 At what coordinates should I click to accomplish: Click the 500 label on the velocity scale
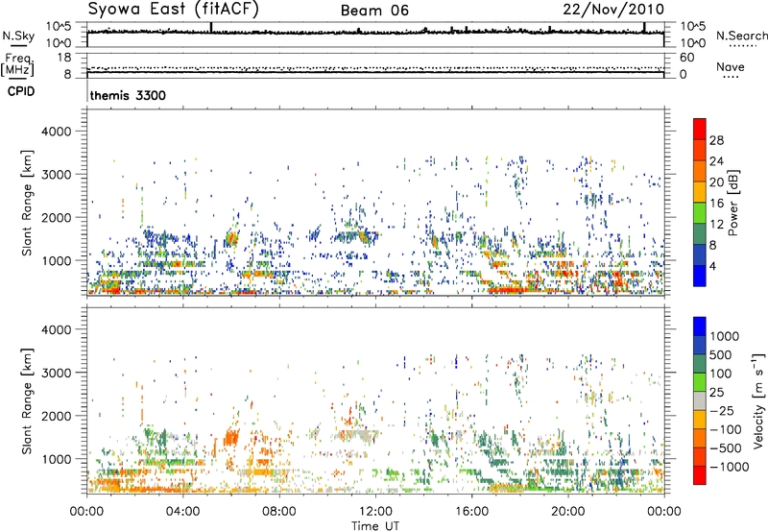pos(722,354)
